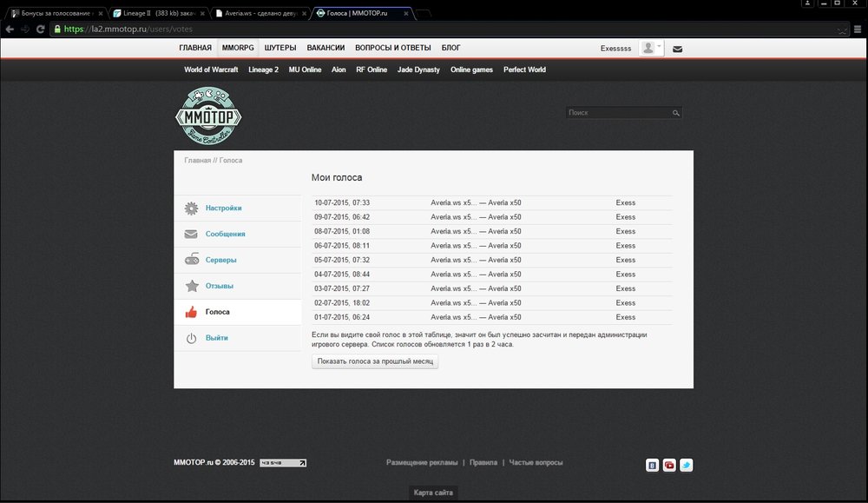
Task: Click into the Поиск search field
Action: [616, 113]
